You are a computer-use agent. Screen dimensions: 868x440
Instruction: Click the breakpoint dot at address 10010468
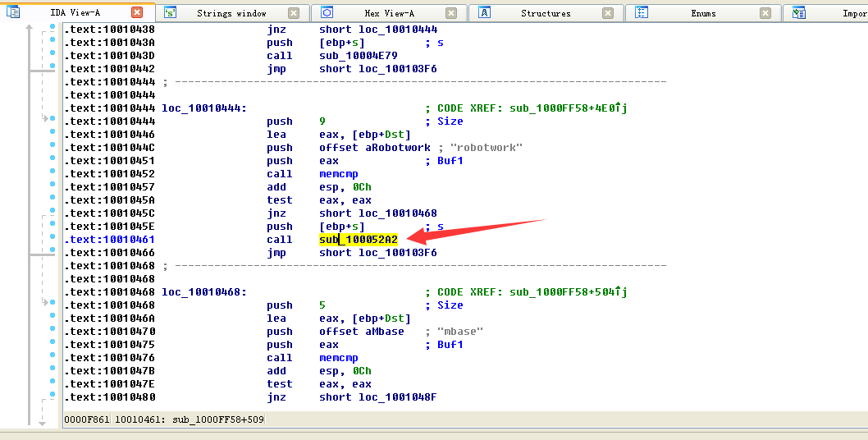53,302
